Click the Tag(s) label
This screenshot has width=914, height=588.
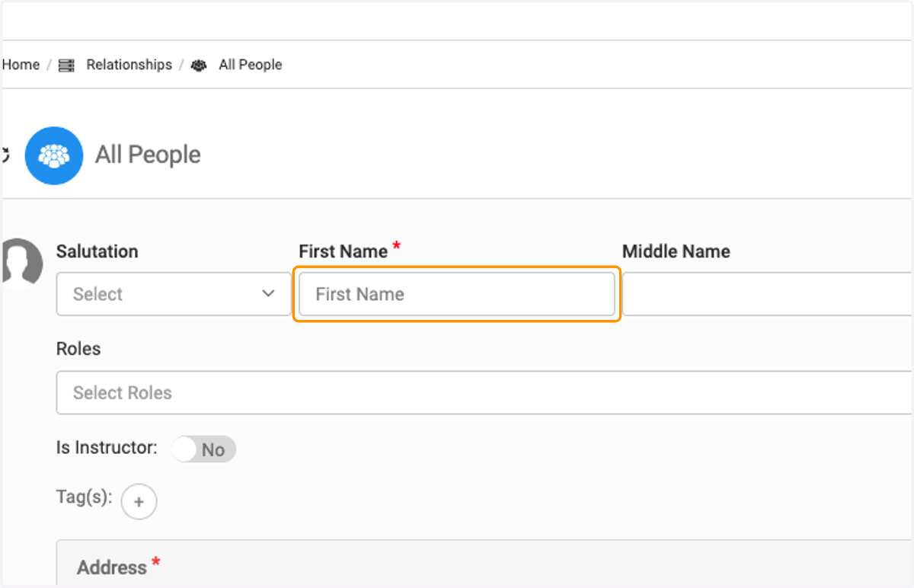pos(85,497)
